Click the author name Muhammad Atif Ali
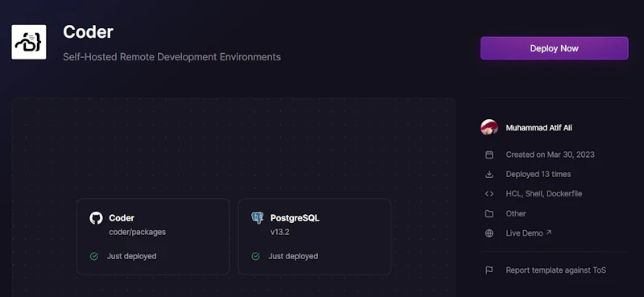Viewport: 644px width, 297px height. 539,128
